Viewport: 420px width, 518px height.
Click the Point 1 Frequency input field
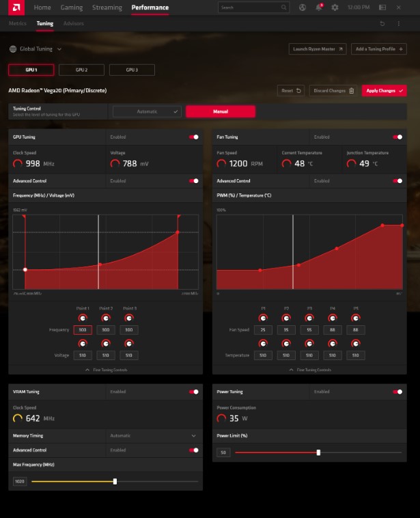coord(83,330)
